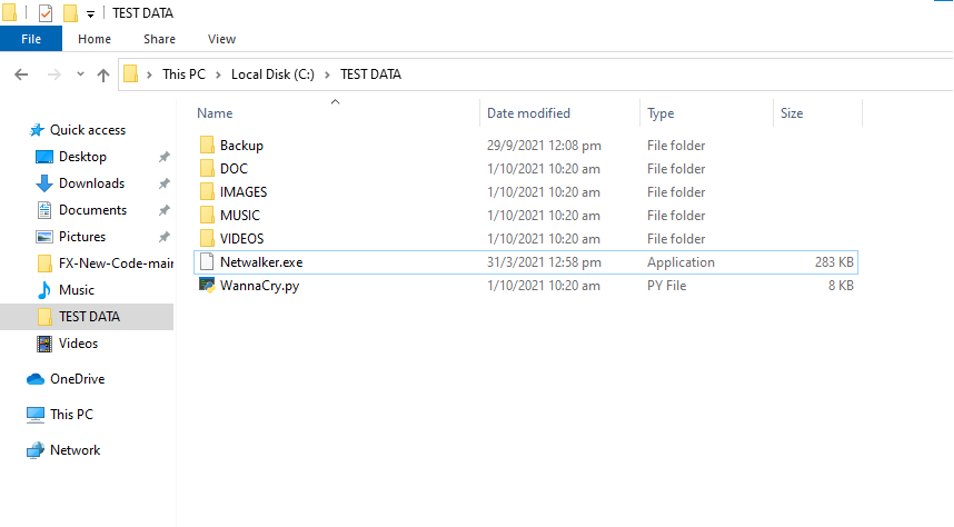Sort by the Date modified column header
The image size is (954, 527).
[x=529, y=113]
